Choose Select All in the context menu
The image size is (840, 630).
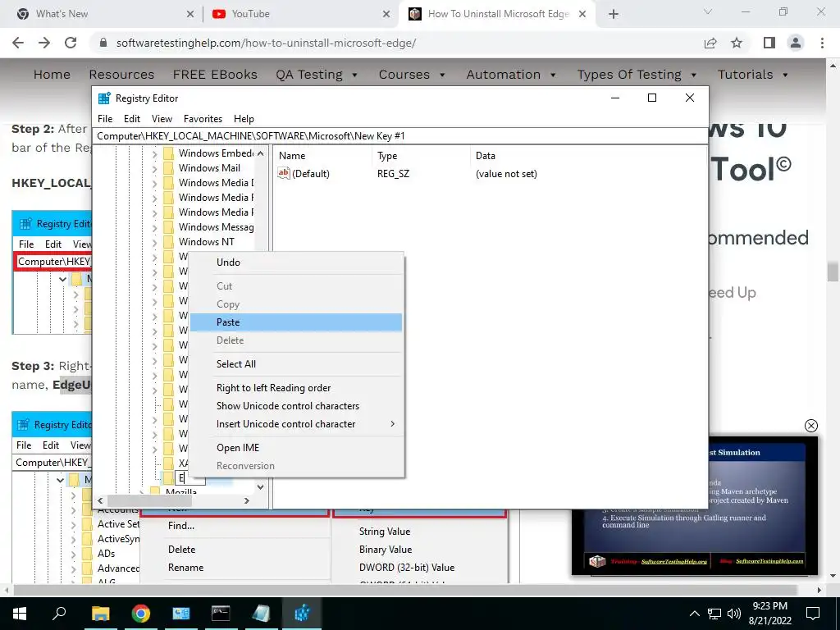click(x=296, y=363)
